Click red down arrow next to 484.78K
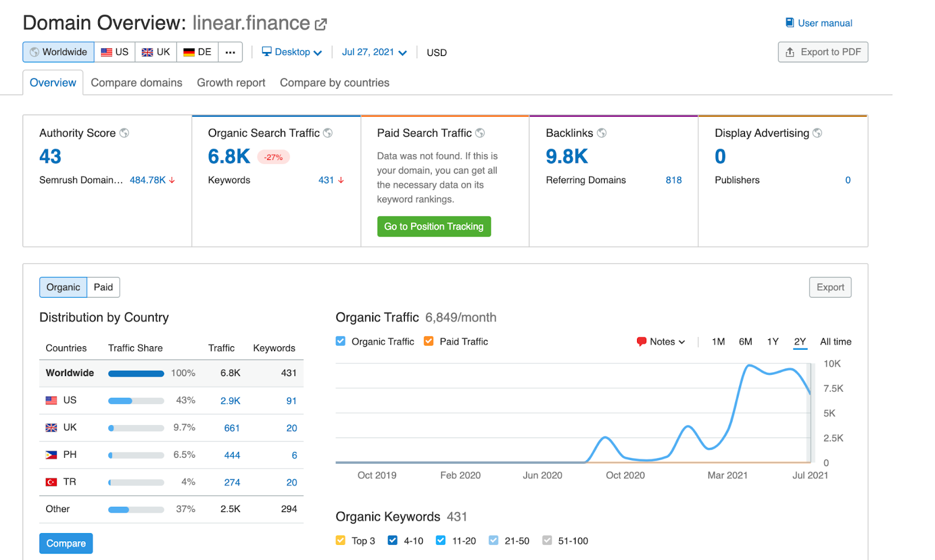Screen dimensions: 935x560 tap(172, 180)
